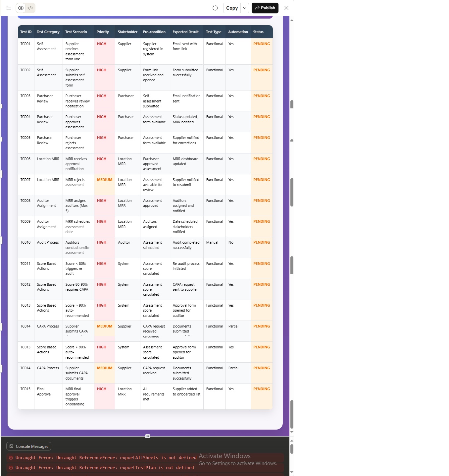
Task: Switch to code view with the brackets icon
Action: click(30, 8)
